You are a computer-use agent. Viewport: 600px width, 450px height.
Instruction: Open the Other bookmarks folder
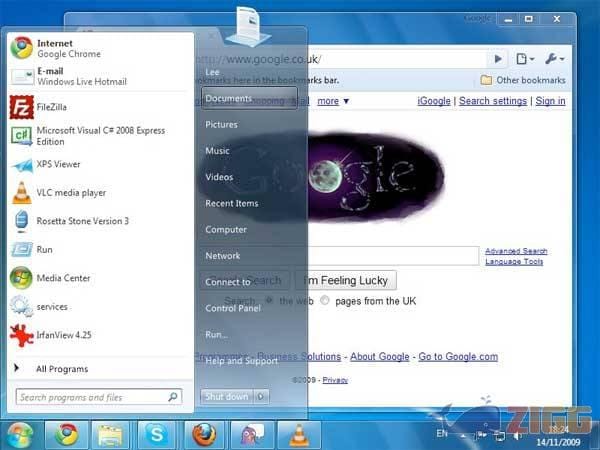pos(523,80)
